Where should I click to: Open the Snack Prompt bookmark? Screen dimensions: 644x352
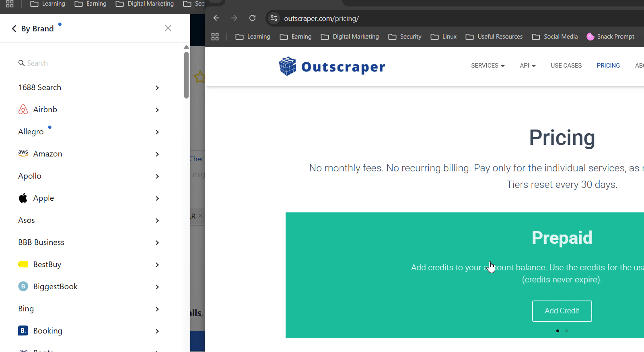(x=610, y=37)
